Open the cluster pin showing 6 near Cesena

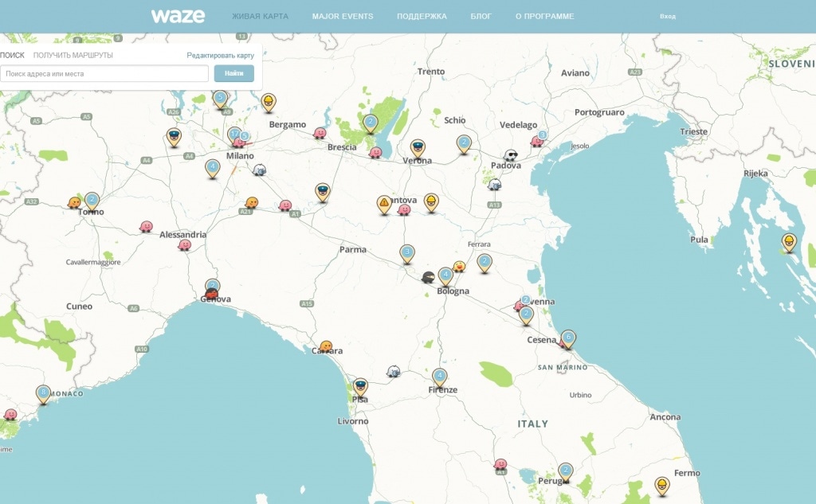coord(567,337)
